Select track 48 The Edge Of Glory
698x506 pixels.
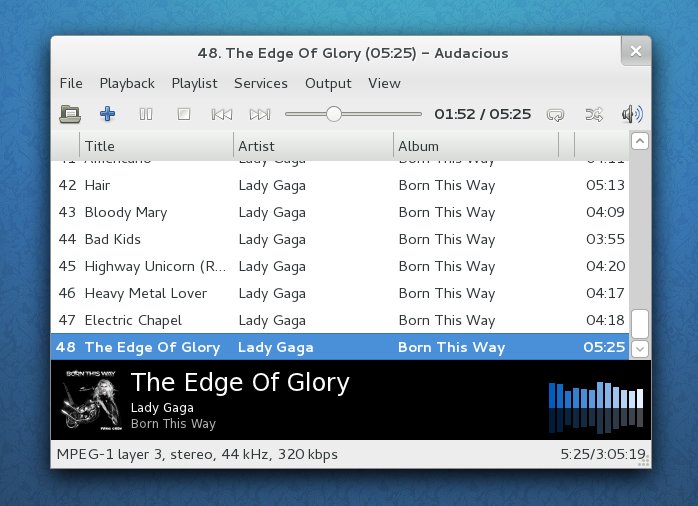340,347
